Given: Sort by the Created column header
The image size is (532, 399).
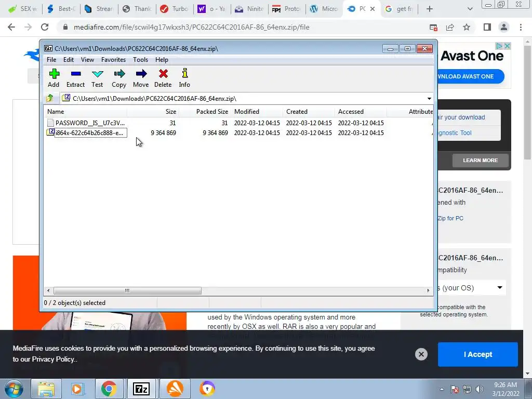Looking at the screenshot, I should [x=309, y=112].
